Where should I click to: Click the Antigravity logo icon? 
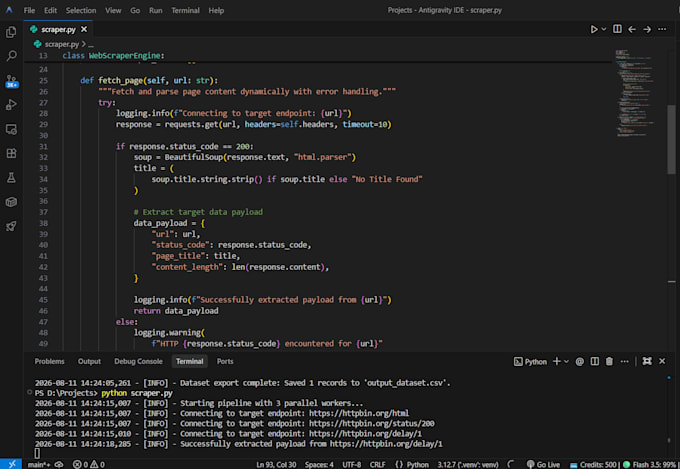coord(9,10)
